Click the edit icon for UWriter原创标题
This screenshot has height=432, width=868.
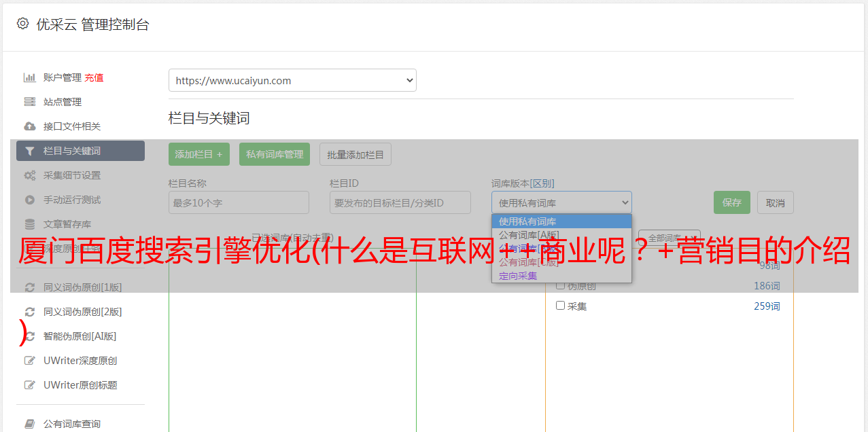click(30, 385)
